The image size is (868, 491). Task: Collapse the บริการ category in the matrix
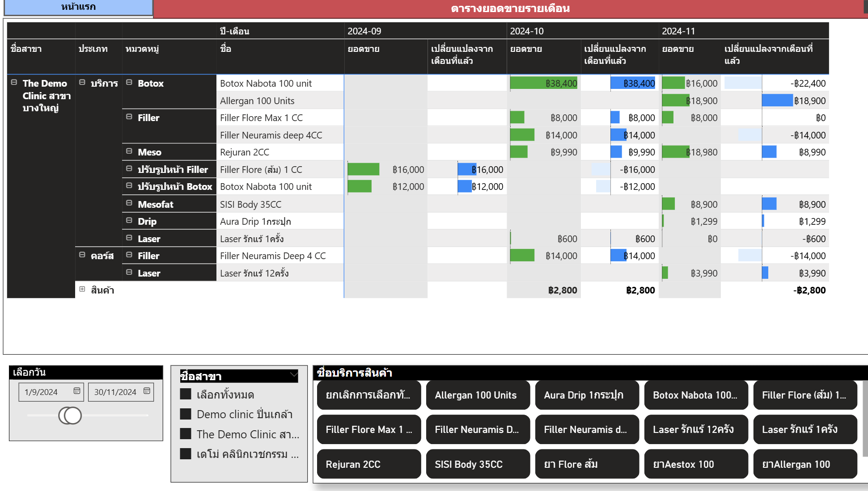tap(82, 83)
